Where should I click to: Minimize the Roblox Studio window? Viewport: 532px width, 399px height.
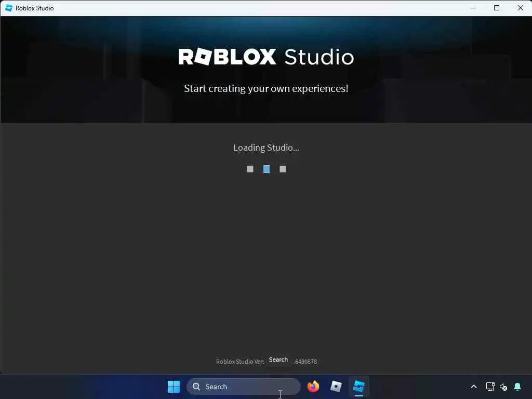pos(473,8)
